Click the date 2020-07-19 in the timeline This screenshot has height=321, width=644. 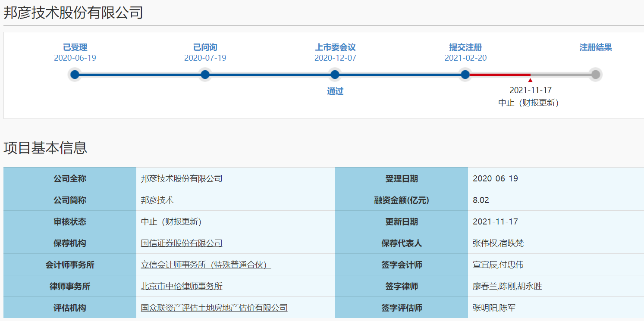click(x=205, y=58)
